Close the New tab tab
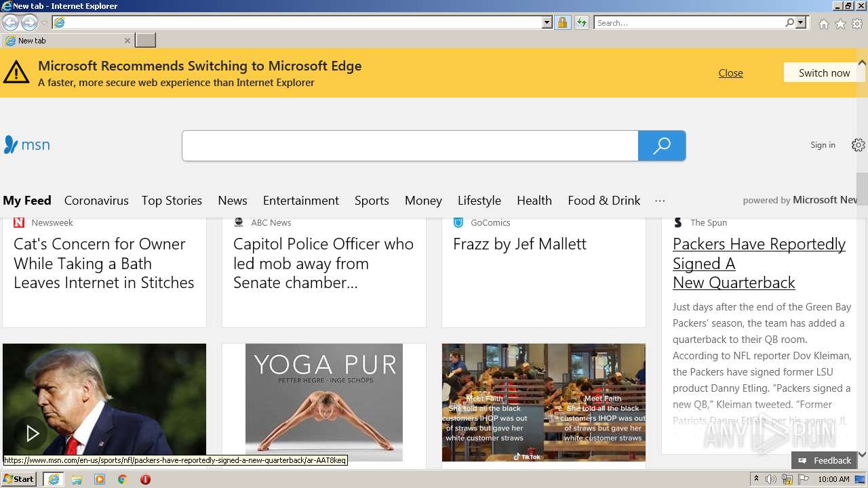 pos(127,41)
